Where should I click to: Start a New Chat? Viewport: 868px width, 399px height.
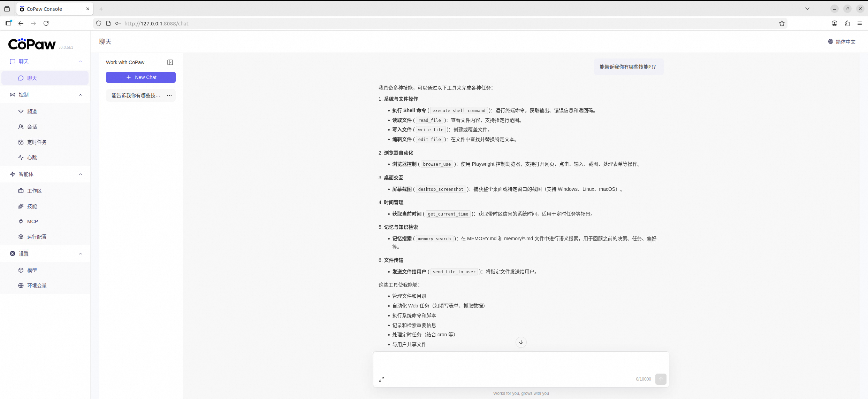coord(141,77)
